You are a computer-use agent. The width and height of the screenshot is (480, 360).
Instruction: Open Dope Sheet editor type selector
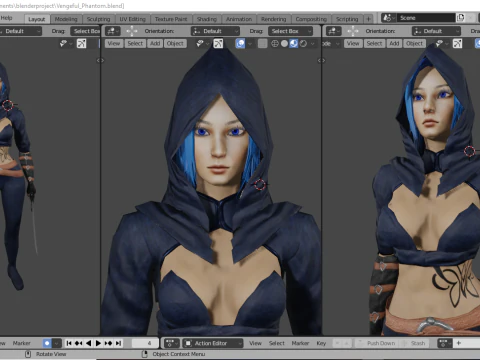click(x=172, y=343)
